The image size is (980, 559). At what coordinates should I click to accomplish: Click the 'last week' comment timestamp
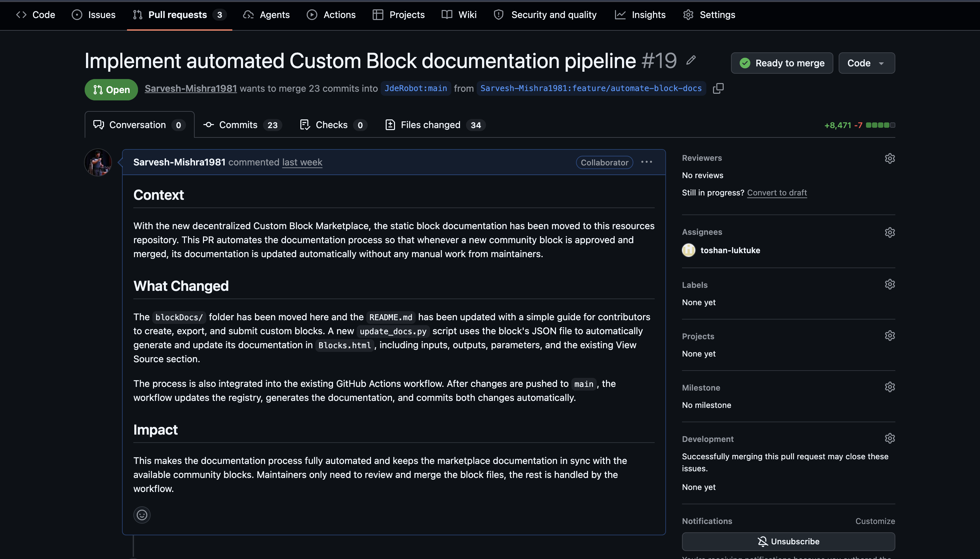coord(302,162)
